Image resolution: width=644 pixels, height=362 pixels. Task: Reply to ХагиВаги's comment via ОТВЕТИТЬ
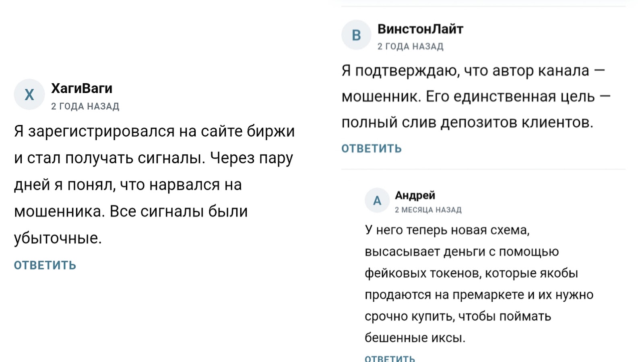click(45, 265)
